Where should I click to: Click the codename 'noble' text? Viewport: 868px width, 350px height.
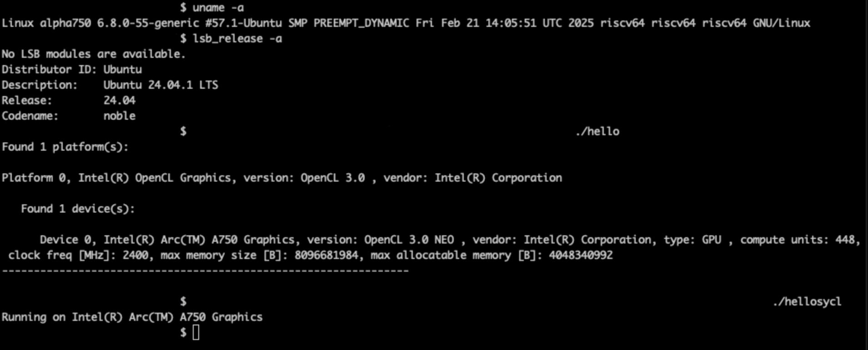pyautogui.click(x=120, y=116)
